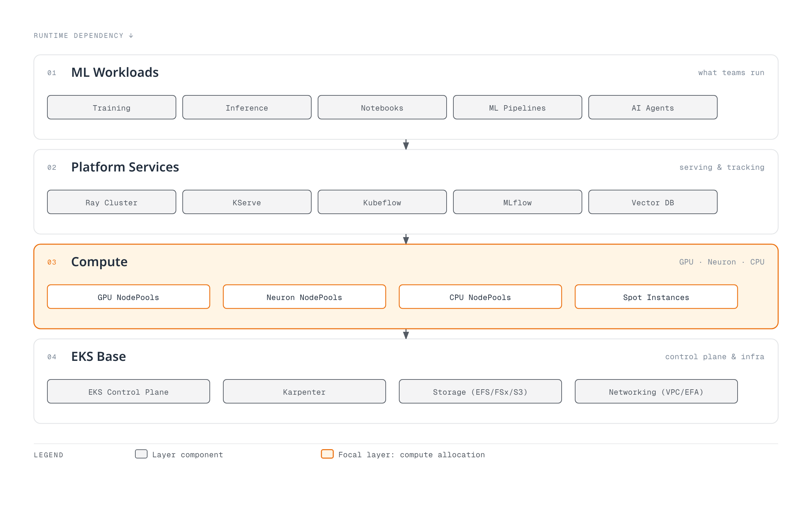
Task: Click the Platform Services heading
Action: point(125,167)
